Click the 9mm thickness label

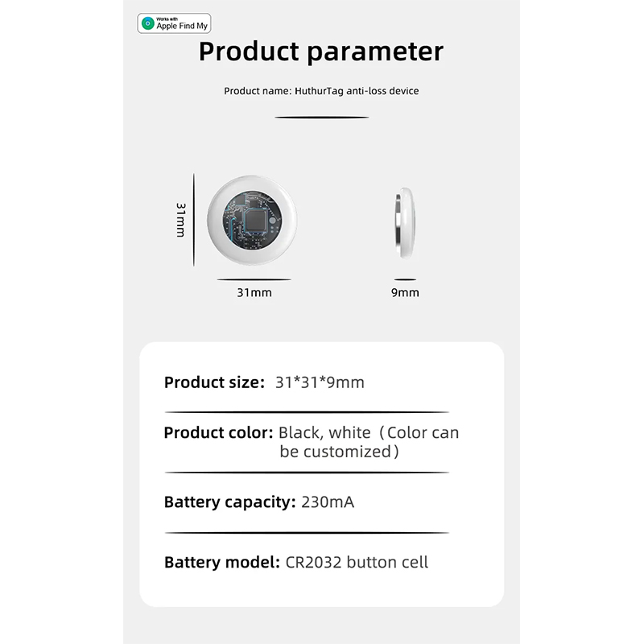click(405, 292)
